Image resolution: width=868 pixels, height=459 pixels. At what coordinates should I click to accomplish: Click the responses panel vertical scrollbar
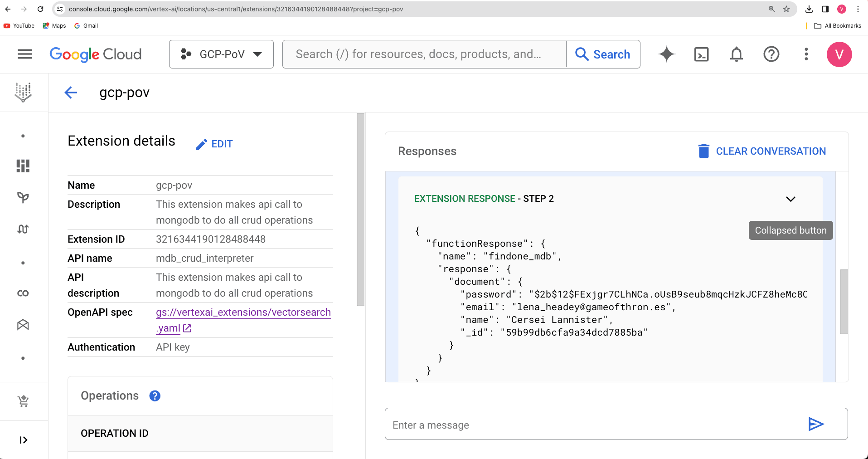tap(844, 302)
